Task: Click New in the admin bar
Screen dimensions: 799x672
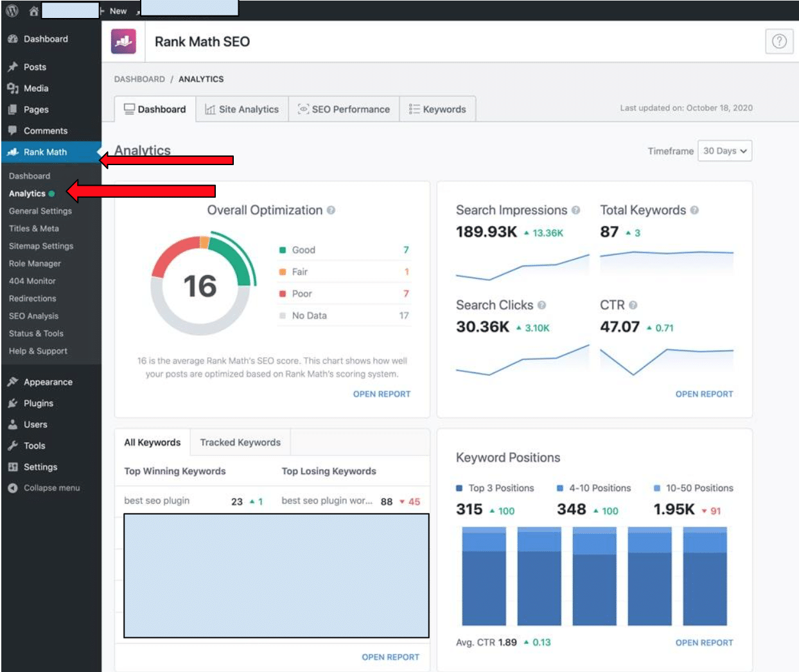Action: 118,11
